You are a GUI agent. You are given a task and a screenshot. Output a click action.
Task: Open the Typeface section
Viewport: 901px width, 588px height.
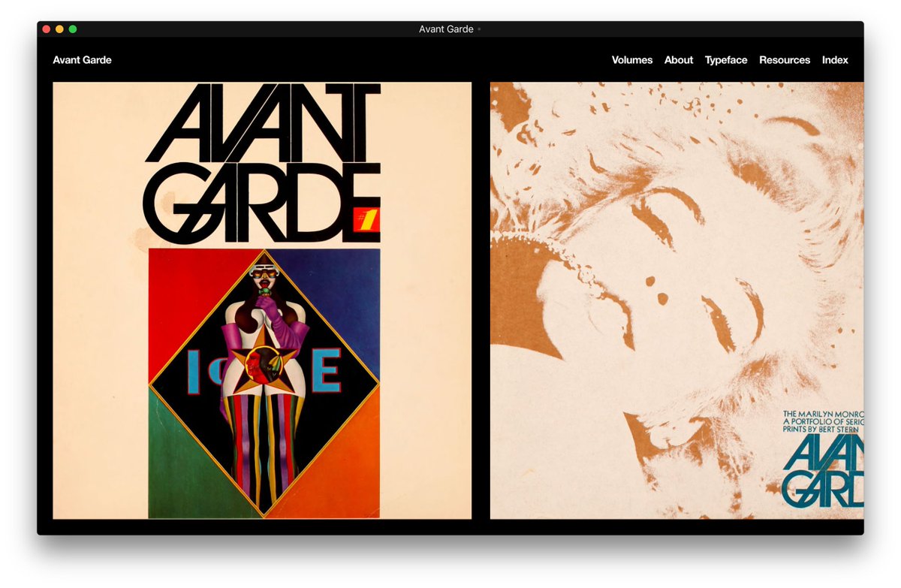(x=726, y=60)
